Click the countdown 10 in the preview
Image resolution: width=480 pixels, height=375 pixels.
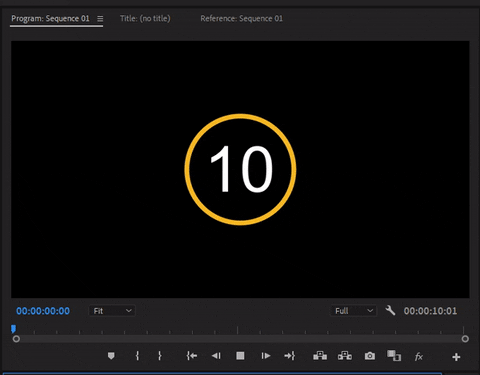[242, 169]
